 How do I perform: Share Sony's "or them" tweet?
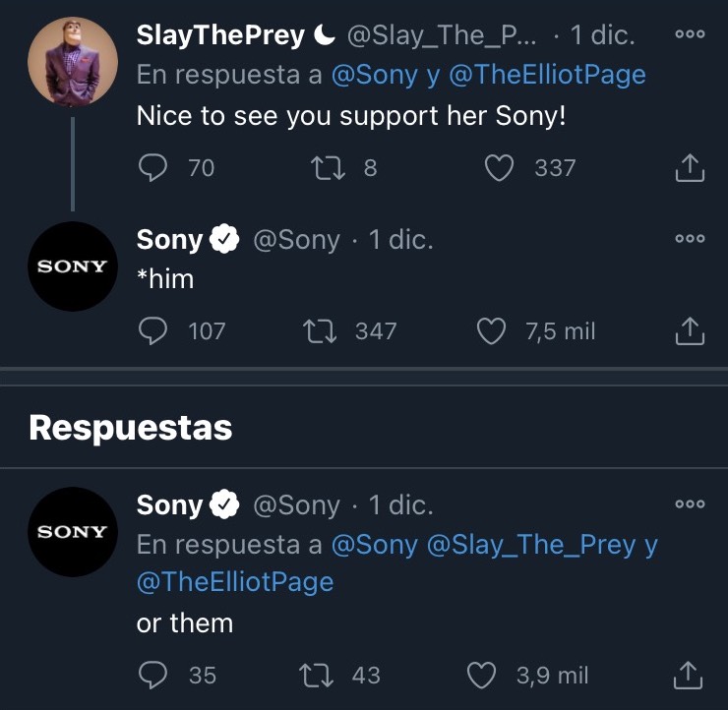691,677
